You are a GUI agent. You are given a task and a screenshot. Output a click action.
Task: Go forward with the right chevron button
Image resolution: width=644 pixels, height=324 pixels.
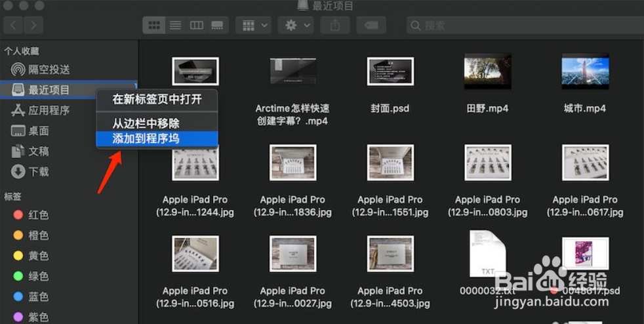click(33, 26)
